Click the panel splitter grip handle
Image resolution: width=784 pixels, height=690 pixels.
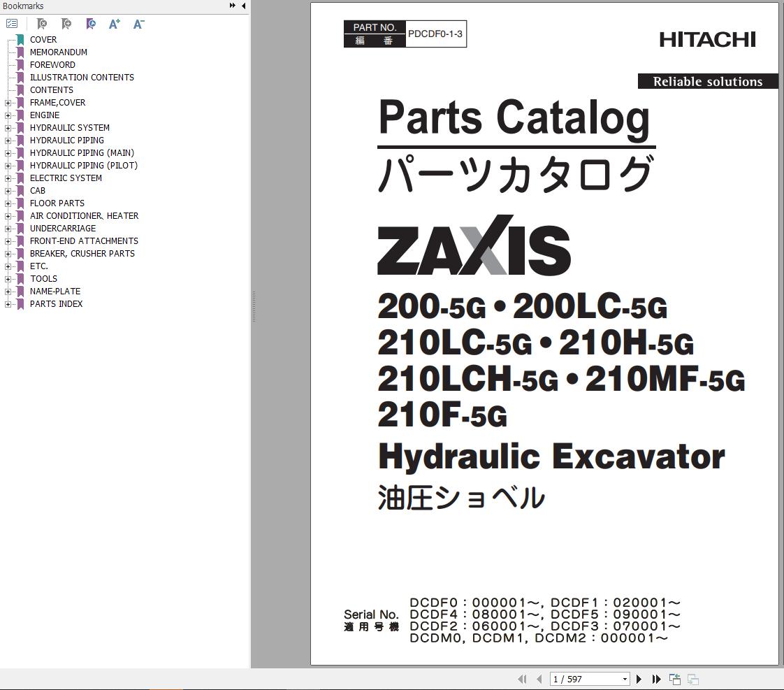click(x=254, y=306)
